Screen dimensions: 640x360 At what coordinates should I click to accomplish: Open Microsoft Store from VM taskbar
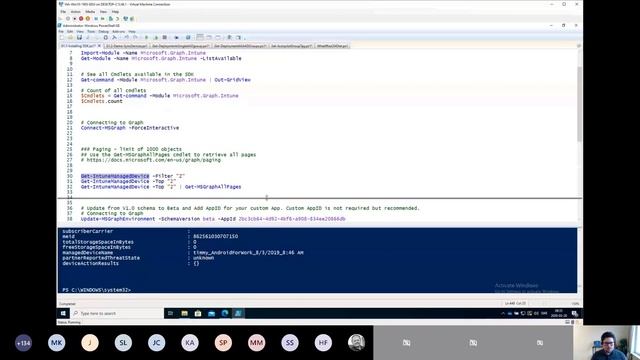pos(198,313)
